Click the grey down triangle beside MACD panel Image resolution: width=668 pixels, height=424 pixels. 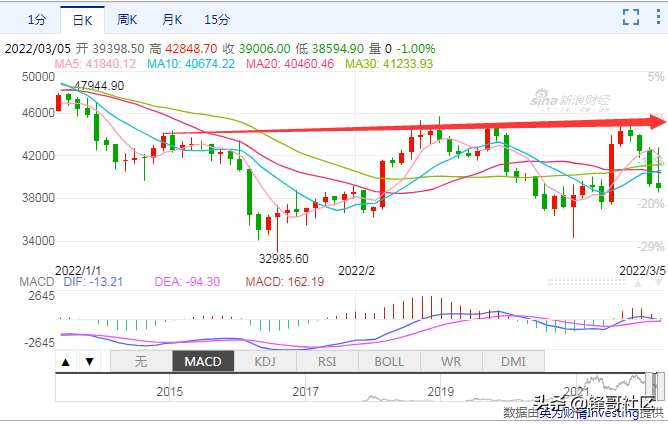[x=659, y=283]
